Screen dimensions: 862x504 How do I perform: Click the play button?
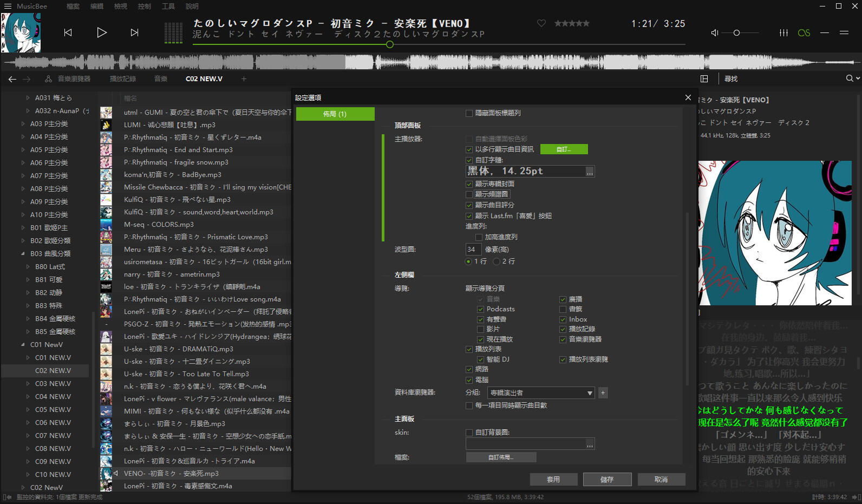(101, 32)
